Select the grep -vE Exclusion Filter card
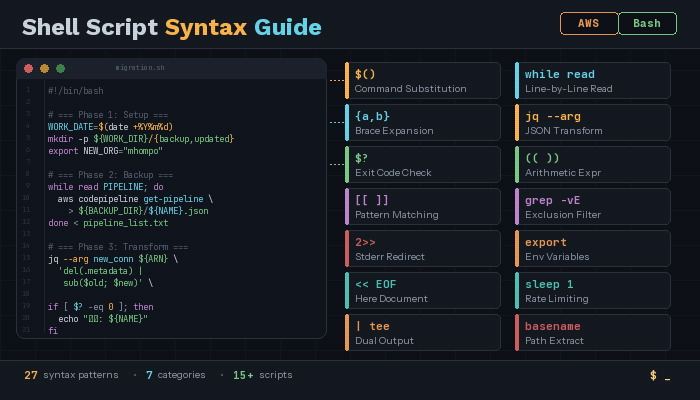Image resolution: width=700 pixels, height=400 pixels. coord(593,207)
